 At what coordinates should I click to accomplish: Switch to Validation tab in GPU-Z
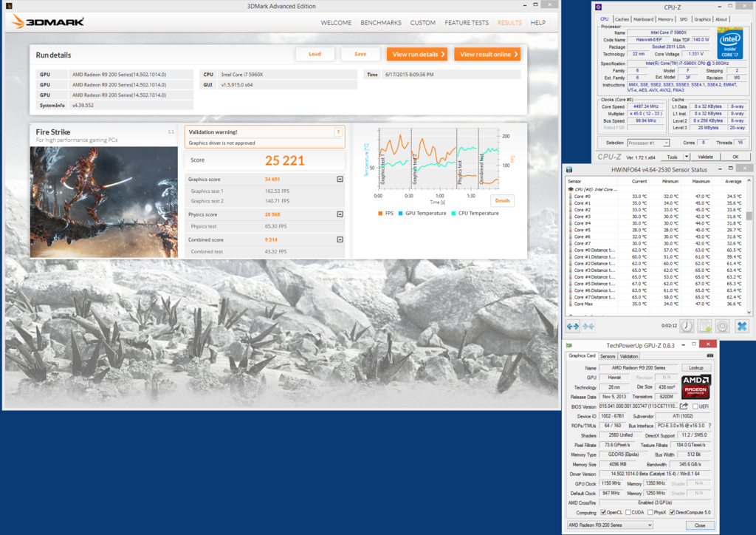pyautogui.click(x=629, y=356)
